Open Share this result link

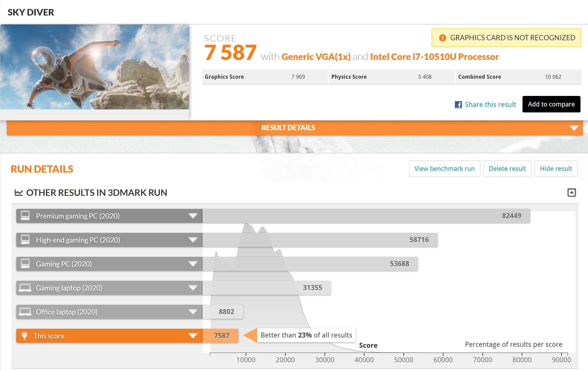click(x=490, y=104)
